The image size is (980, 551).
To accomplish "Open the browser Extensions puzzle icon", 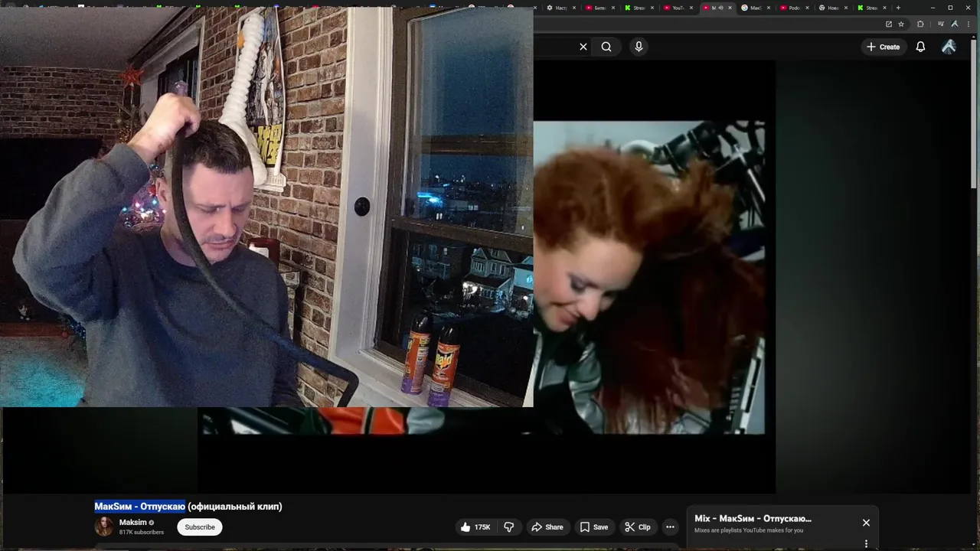I will [x=920, y=24].
